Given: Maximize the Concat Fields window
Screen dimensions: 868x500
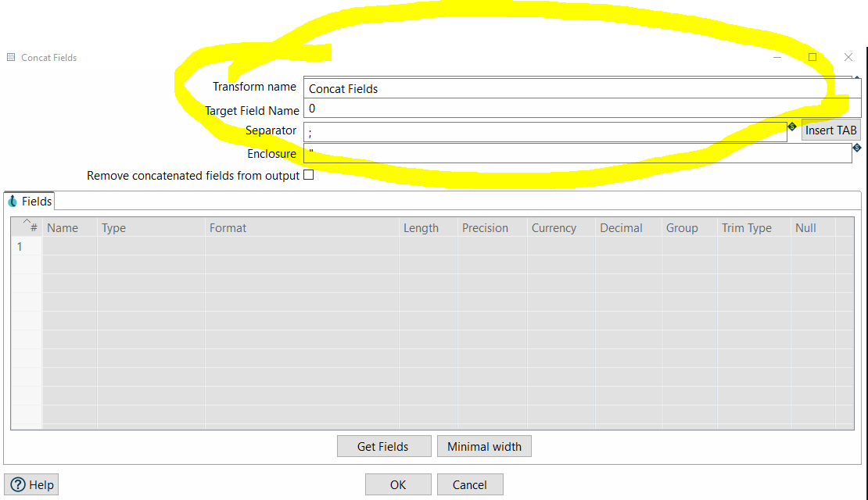Looking at the screenshot, I should (x=812, y=57).
